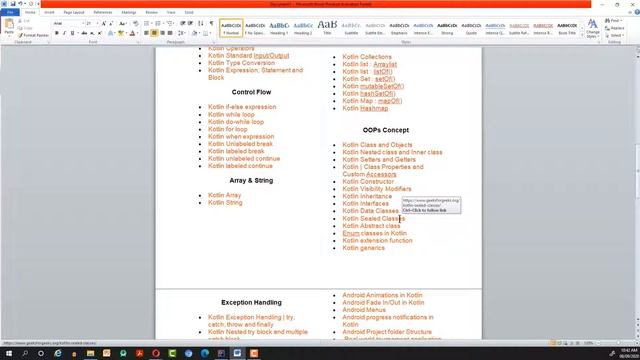Toggle Center alignment
This screenshot has height=360, width=640.
click(154, 33)
